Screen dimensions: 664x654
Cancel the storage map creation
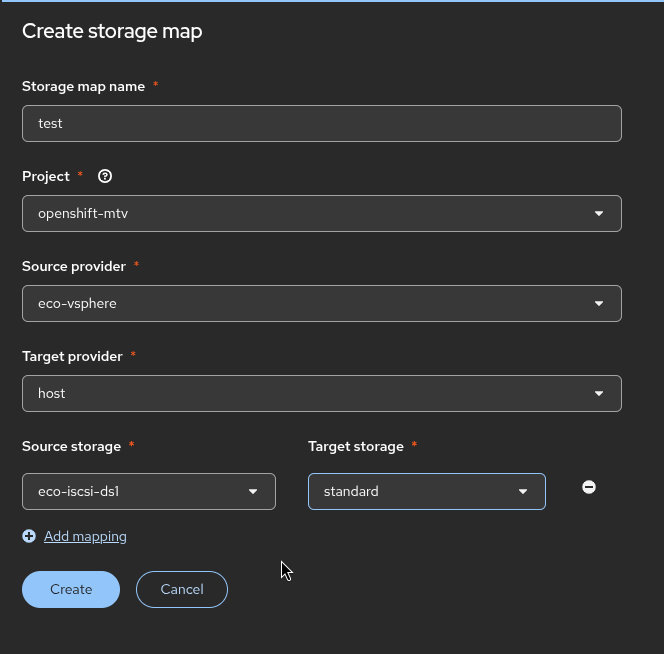[x=182, y=589]
